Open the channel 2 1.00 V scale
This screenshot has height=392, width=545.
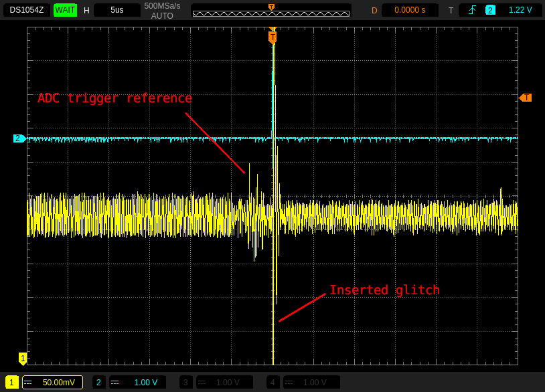pyautogui.click(x=145, y=383)
